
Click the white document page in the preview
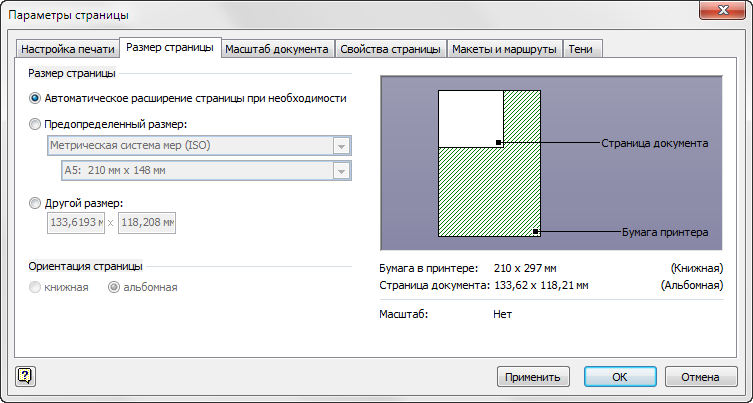tap(470, 116)
